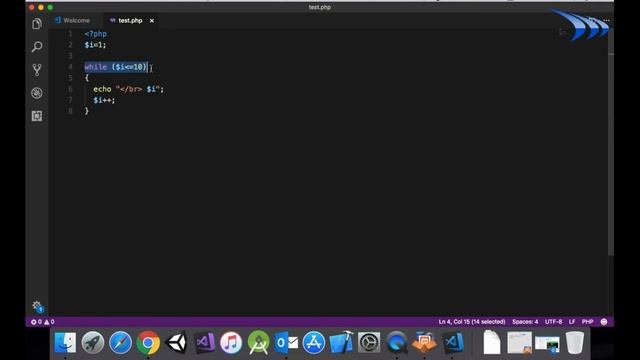The image size is (640, 360).
Task: Open the Source Control view
Action: [x=37, y=70]
